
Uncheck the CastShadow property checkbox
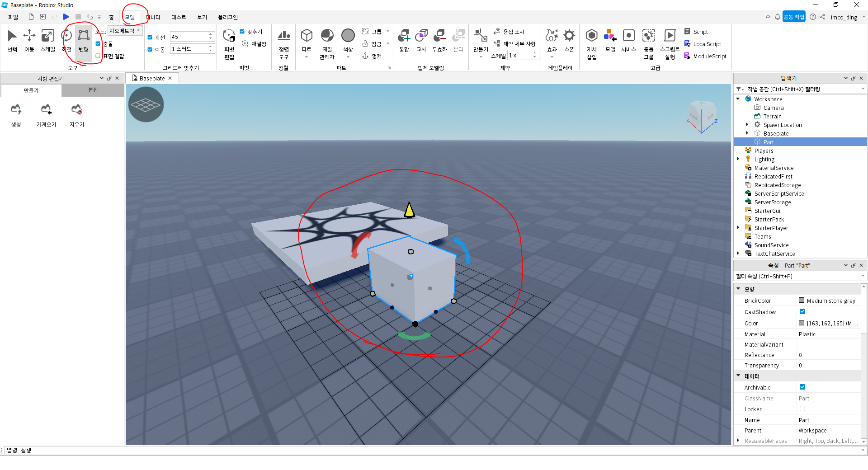pyautogui.click(x=802, y=311)
